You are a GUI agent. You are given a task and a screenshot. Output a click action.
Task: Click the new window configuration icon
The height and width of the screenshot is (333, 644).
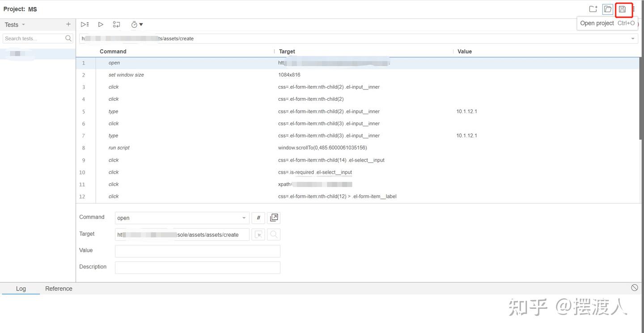tap(274, 218)
